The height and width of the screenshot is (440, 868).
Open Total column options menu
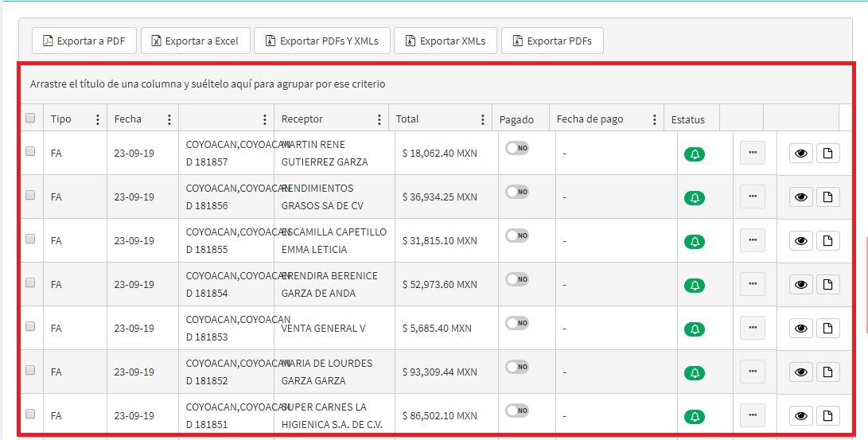point(482,119)
